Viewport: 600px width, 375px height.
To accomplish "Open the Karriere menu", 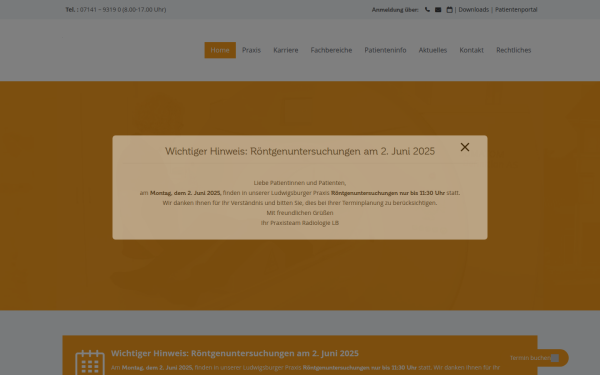I will (286, 50).
